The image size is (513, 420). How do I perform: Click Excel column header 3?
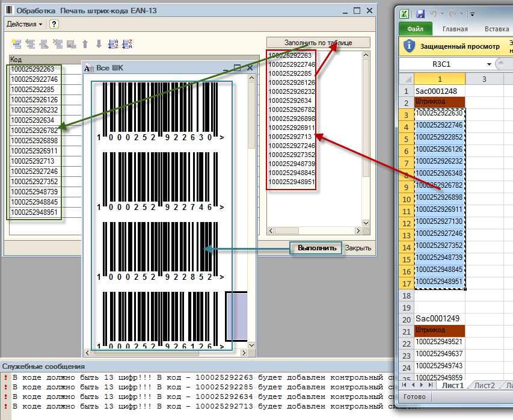pos(484,79)
